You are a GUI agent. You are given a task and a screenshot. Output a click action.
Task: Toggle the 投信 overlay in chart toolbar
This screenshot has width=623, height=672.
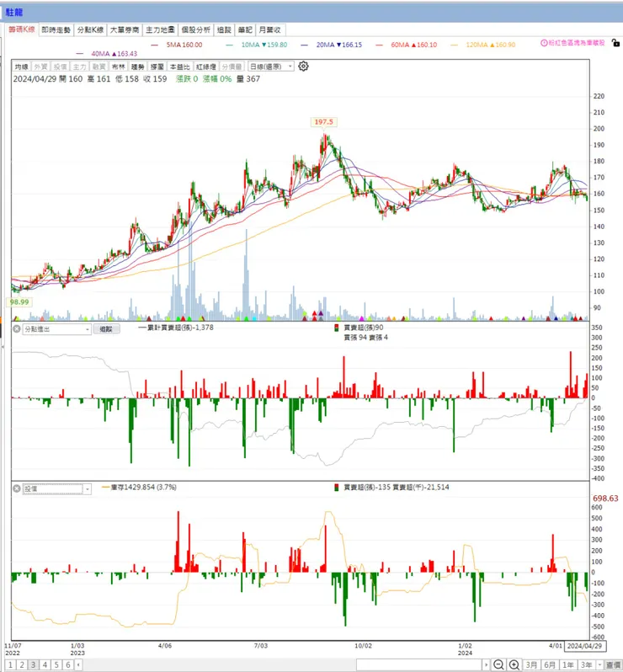point(60,67)
